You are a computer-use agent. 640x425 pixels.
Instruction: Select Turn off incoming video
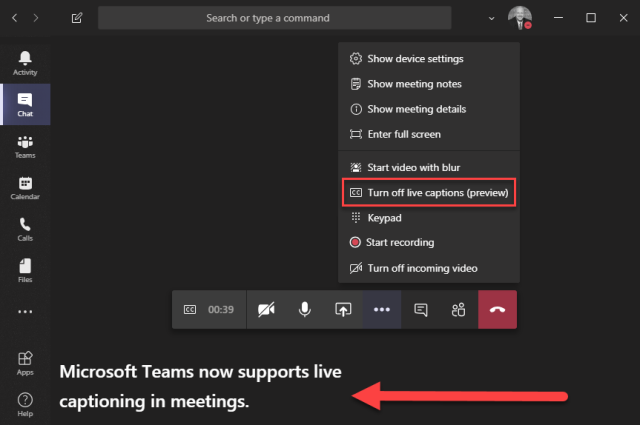(429, 268)
